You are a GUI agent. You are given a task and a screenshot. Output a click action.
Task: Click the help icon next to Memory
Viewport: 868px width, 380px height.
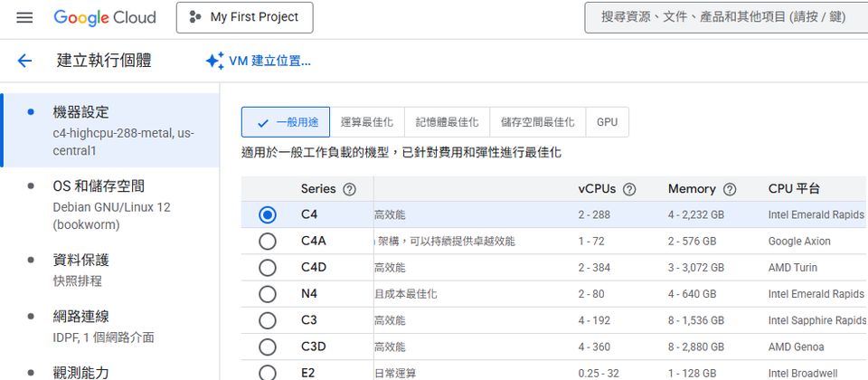coord(730,189)
